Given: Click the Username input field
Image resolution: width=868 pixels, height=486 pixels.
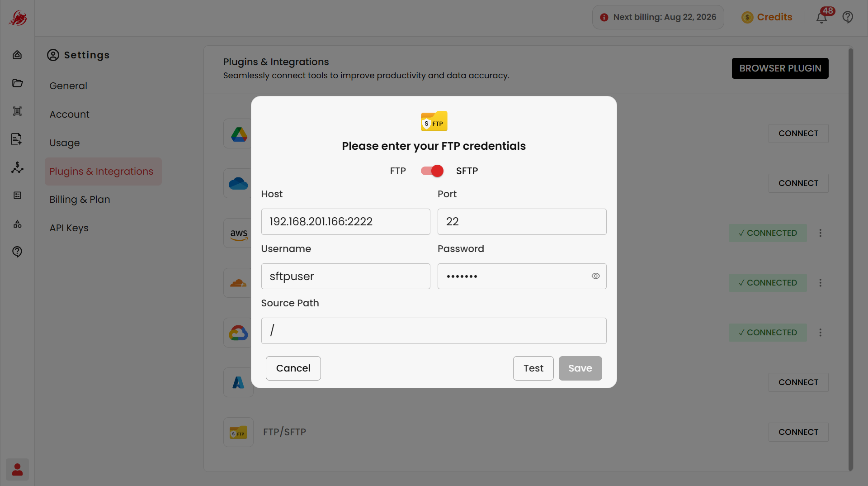Looking at the screenshot, I should [x=346, y=276].
